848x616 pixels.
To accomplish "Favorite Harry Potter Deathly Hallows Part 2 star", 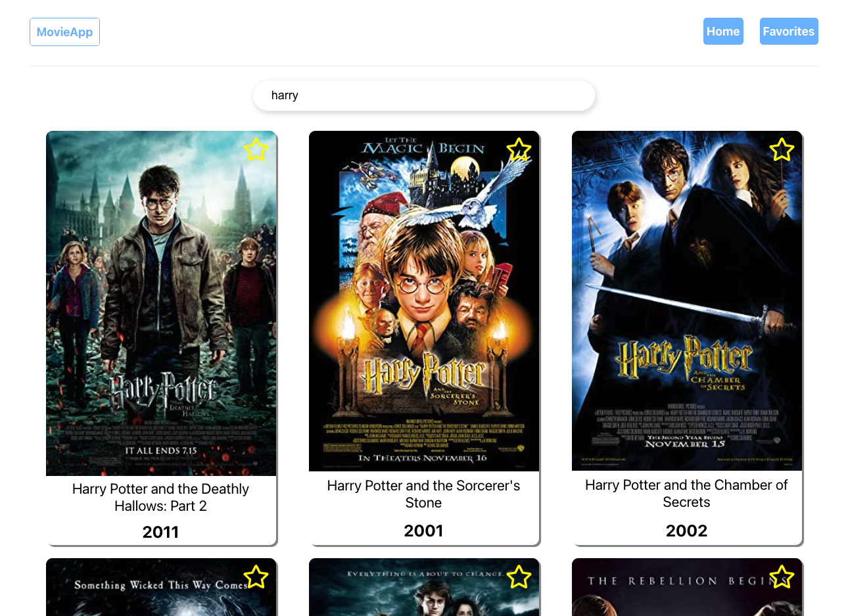I will [x=256, y=150].
